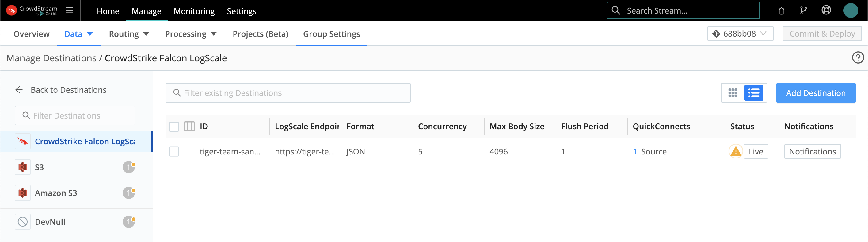Select S3 in destinations sidebar
The height and width of the screenshot is (242, 868).
point(76,167)
